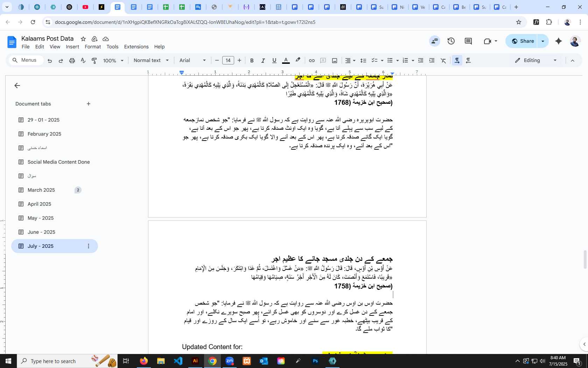Screen dimensions: 588x368
Task: Toggle underline formatting
Action: pyautogui.click(x=274, y=61)
